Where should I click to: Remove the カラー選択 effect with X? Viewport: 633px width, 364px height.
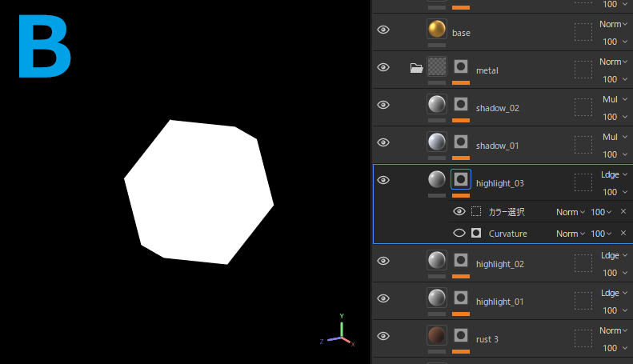tap(623, 212)
